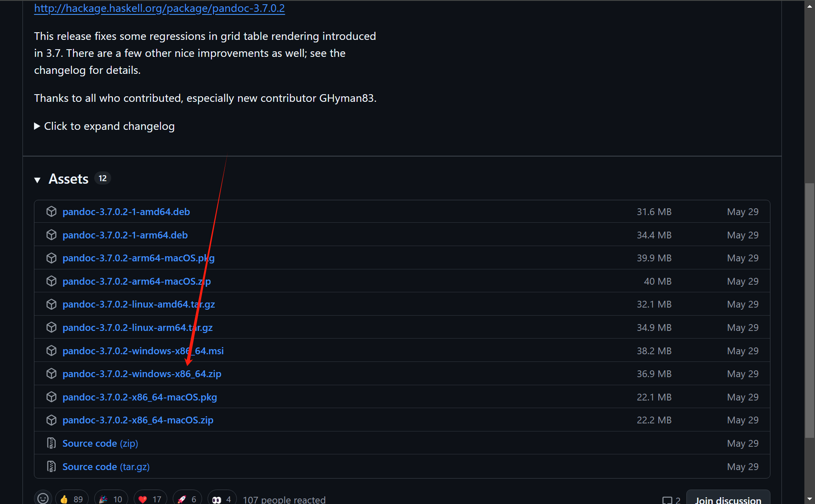Download pandoc-3.7.0.2-linux-arm64.tar.gz

(x=138, y=328)
